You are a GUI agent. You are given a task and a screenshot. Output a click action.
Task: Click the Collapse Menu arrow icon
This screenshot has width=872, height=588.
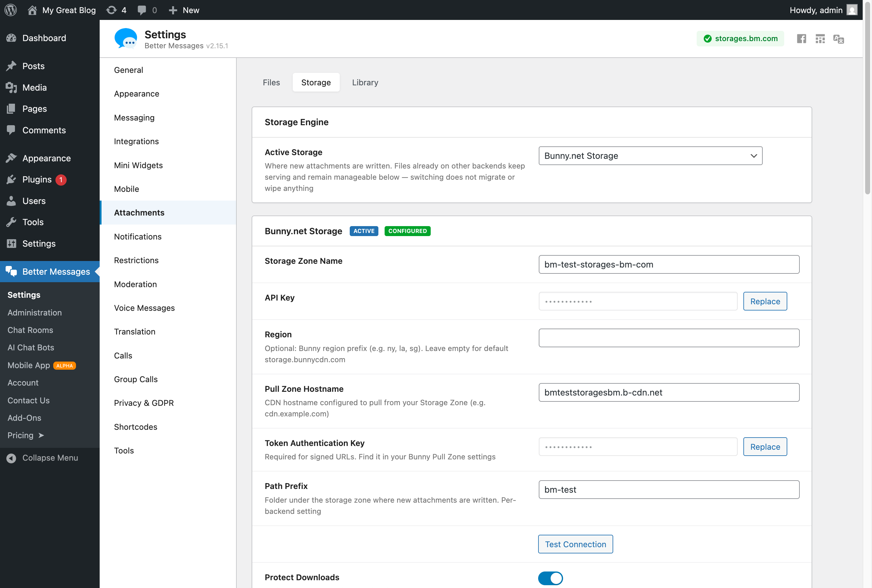[11, 458]
